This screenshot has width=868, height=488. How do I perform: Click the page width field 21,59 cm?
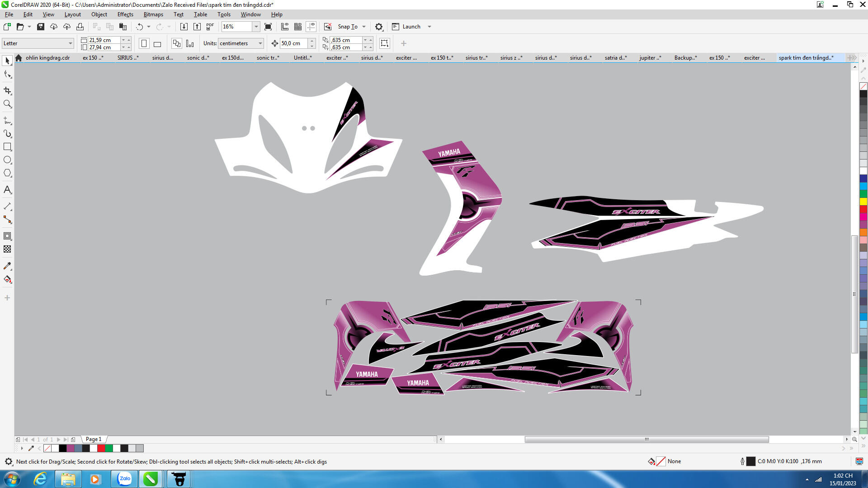pyautogui.click(x=104, y=40)
